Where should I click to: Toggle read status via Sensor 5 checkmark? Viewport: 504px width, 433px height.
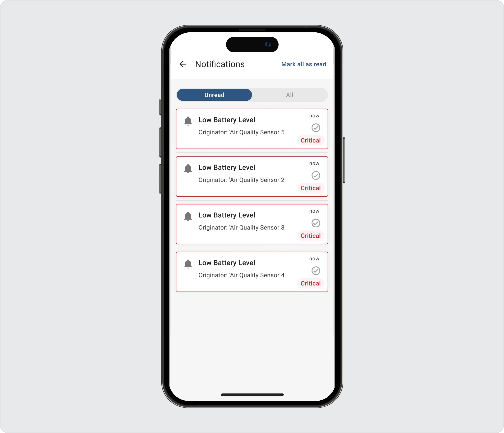(316, 128)
